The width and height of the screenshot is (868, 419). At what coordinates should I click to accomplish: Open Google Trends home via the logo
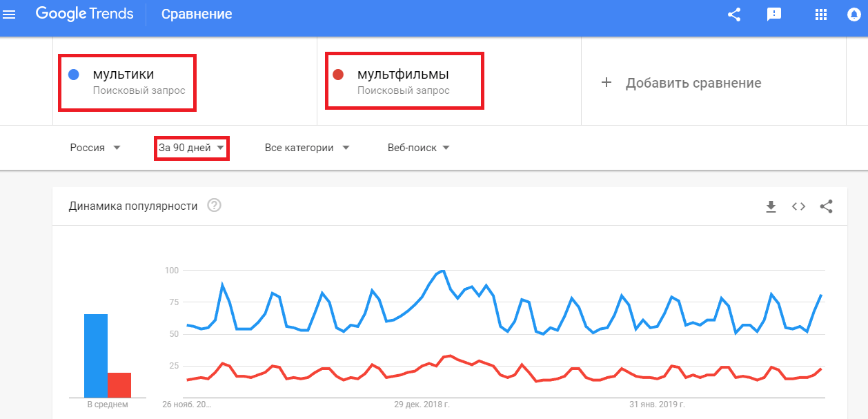pyautogui.click(x=84, y=13)
